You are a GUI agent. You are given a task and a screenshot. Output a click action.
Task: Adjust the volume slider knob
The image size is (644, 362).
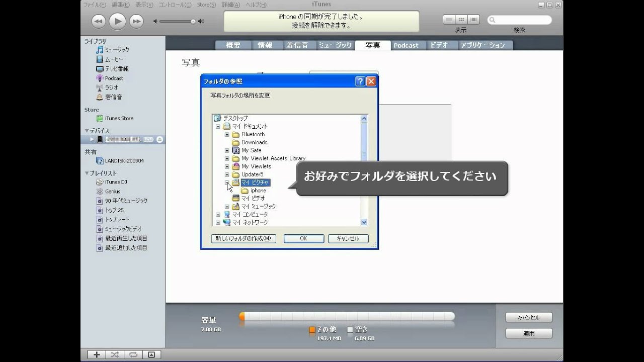tap(193, 22)
